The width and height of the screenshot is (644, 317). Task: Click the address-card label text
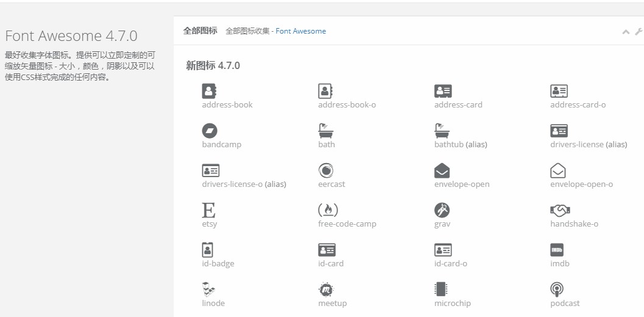tap(459, 105)
